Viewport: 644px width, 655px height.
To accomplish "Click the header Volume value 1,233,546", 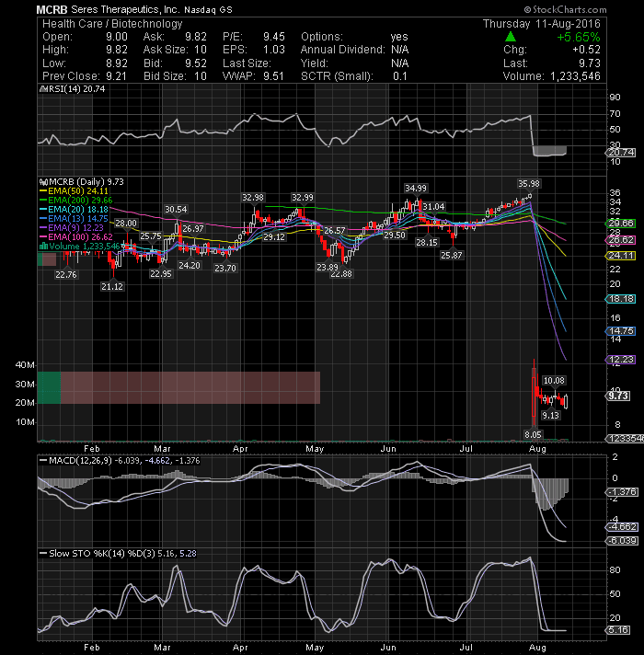I will [575, 76].
